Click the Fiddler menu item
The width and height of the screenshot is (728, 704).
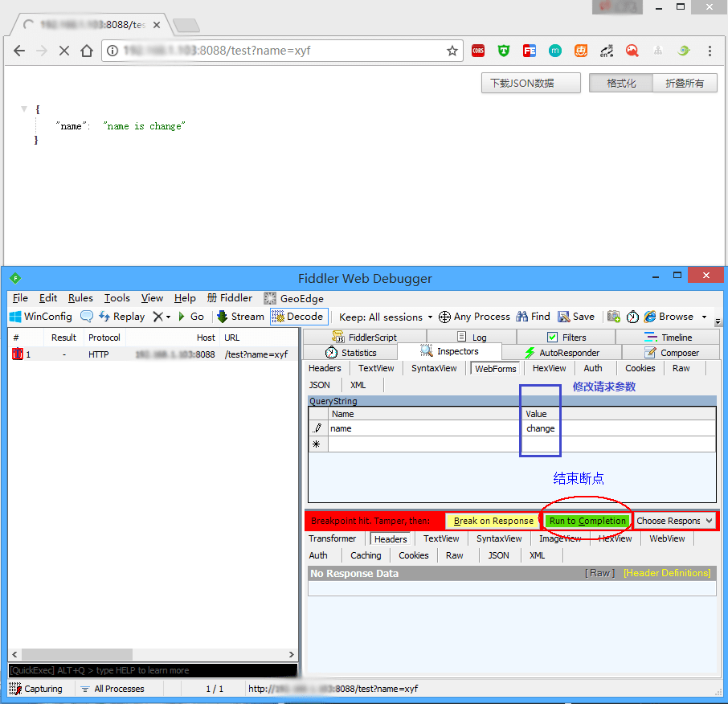pos(230,298)
